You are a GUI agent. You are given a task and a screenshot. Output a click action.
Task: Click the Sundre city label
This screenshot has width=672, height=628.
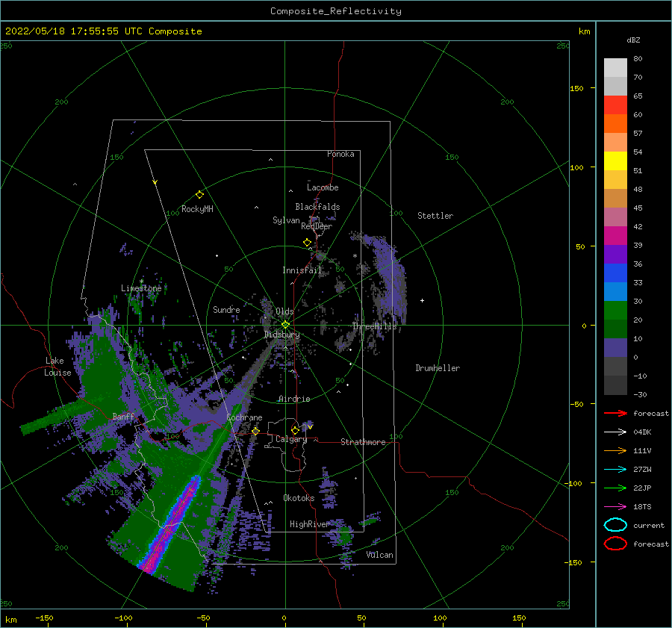click(226, 309)
